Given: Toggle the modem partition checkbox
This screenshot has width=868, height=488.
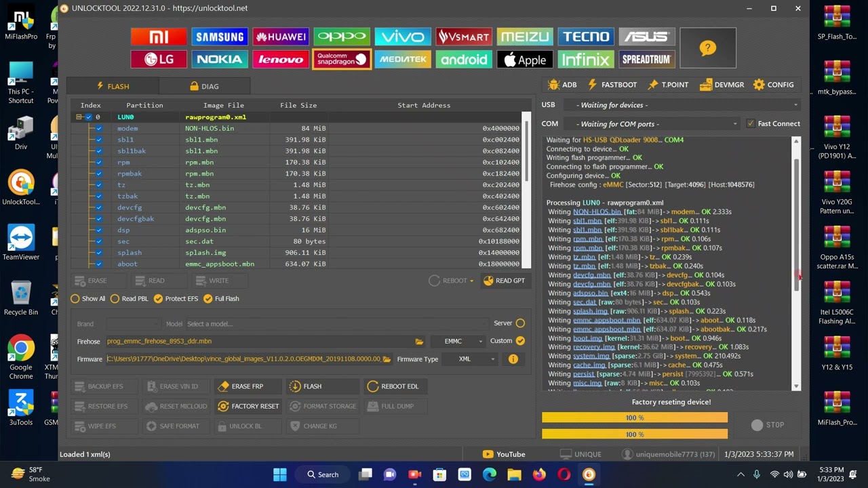Looking at the screenshot, I should [x=99, y=129].
